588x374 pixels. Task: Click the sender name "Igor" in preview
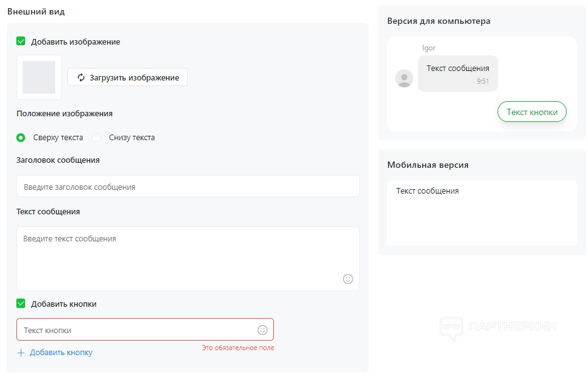click(x=429, y=48)
